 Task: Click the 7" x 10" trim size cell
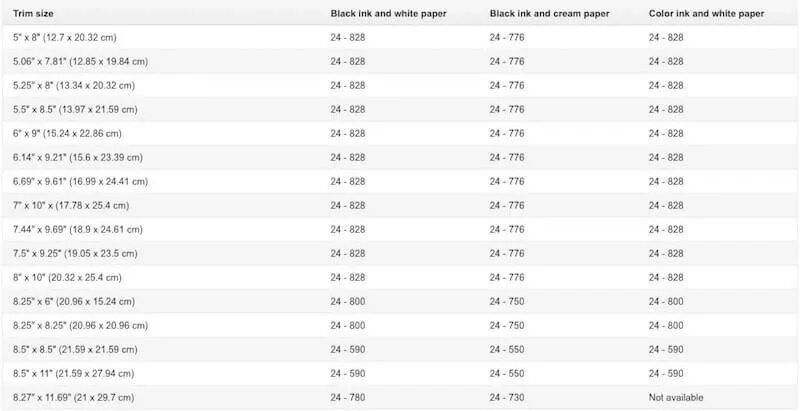[71, 206]
